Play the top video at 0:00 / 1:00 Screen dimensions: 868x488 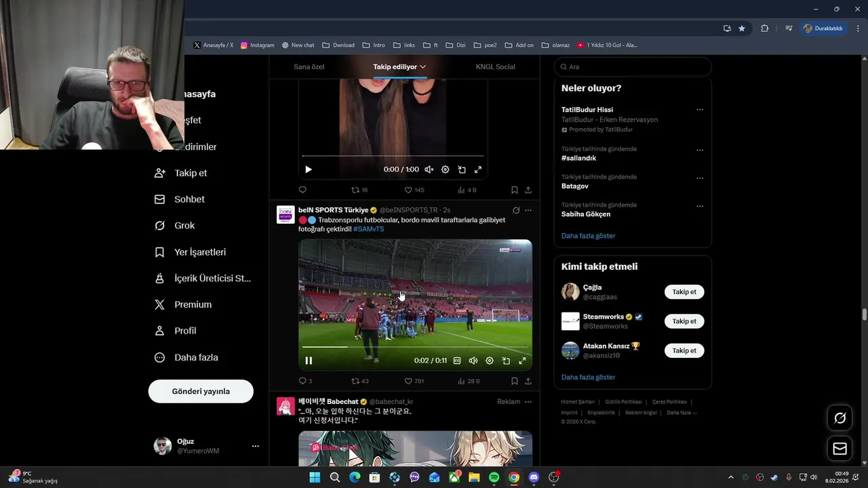[309, 169]
